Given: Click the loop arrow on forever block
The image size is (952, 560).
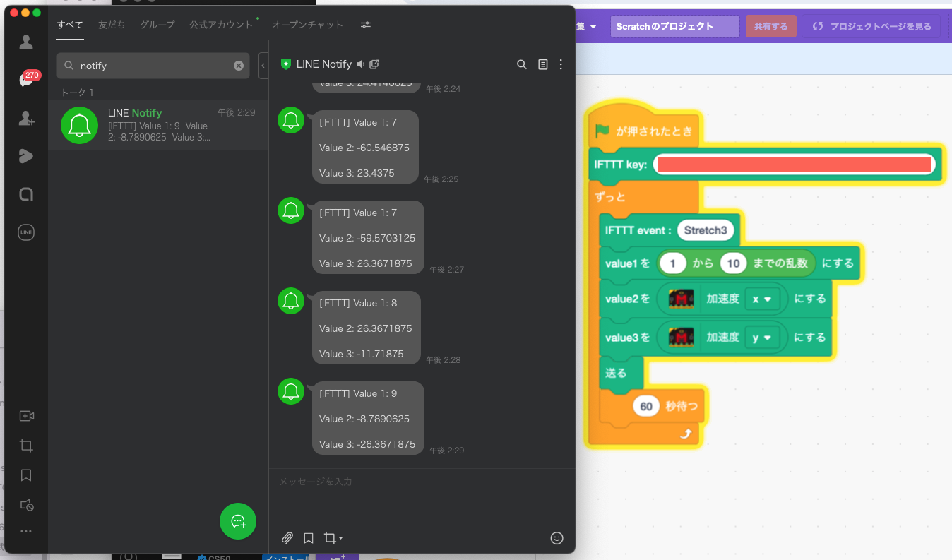Looking at the screenshot, I should click(685, 434).
